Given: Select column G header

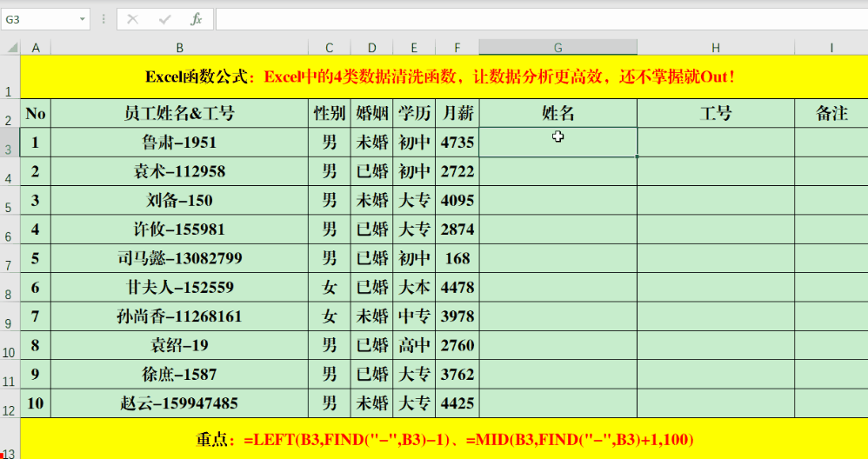Looking at the screenshot, I should pyautogui.click(x=558, y=48).
